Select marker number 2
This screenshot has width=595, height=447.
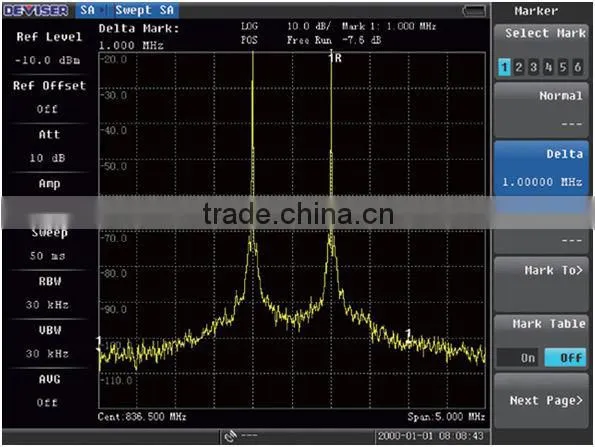click(518, 68)
